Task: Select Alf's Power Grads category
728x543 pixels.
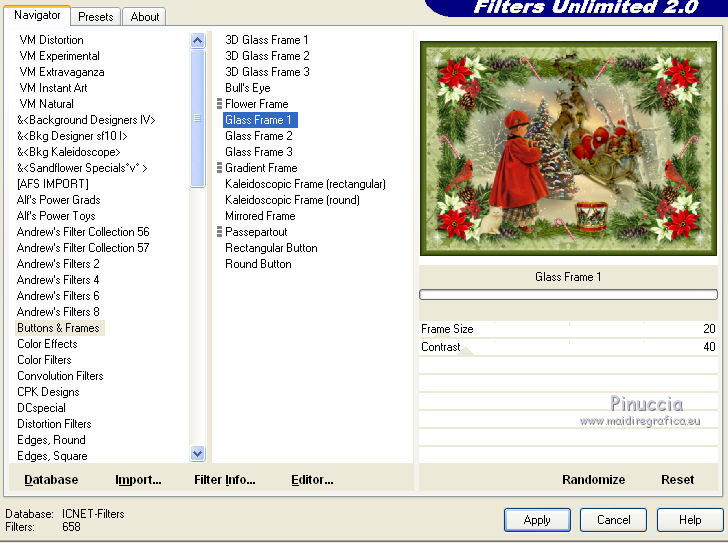Action: click(58, 200)
